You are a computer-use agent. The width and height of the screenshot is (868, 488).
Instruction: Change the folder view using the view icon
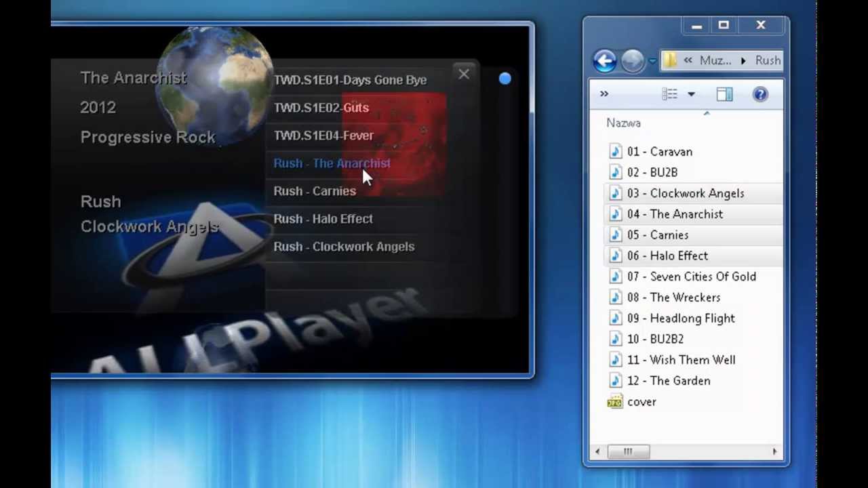pyautogui.click(x=669, y=94)
